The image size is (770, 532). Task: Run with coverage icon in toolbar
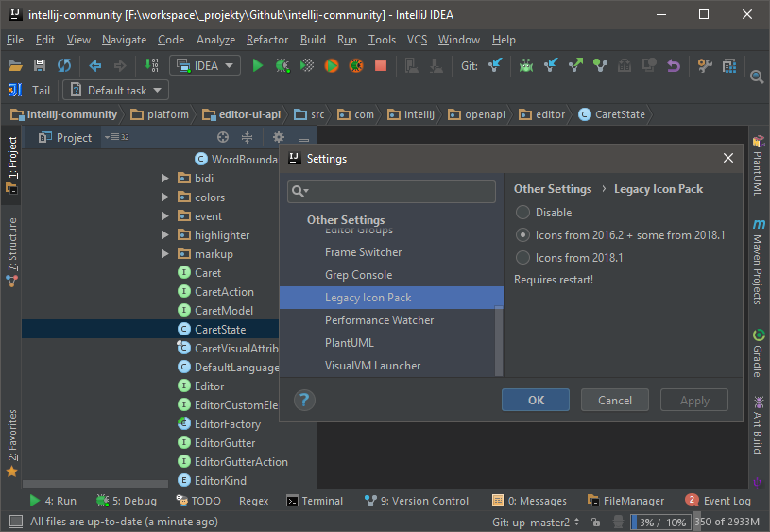pos(307,65)
